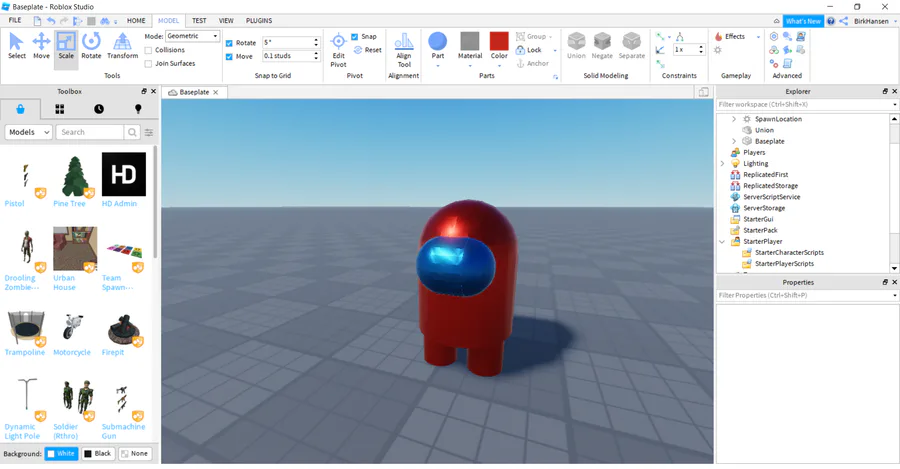Open the Toolbox Creations lightbulb tab
The height and width of the screenshot is (469, 900).
click(x=138, y=108)
